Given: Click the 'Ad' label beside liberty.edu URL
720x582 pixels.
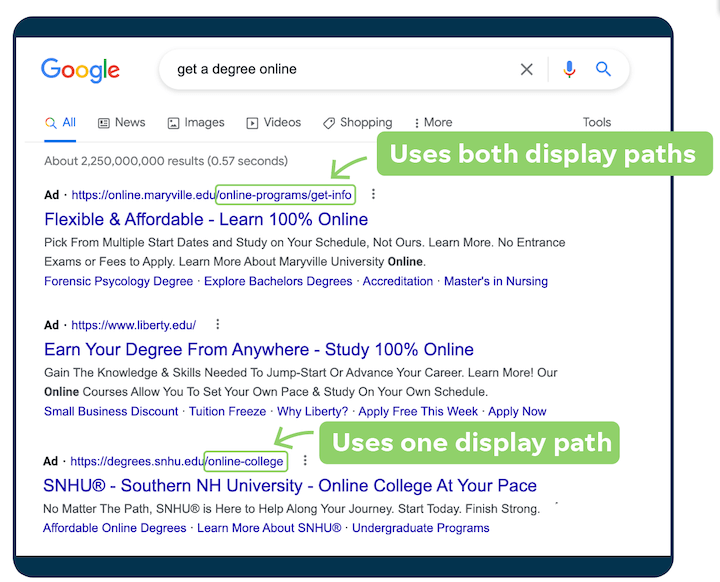Looking at the screenshot, I should 51,325.
